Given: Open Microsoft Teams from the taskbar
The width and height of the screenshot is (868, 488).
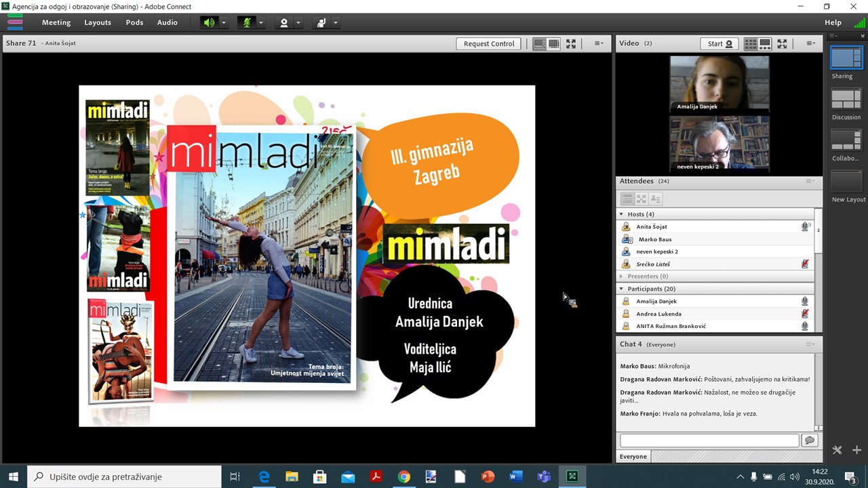Looking at the screenshot, I should (x=544, y=476).
